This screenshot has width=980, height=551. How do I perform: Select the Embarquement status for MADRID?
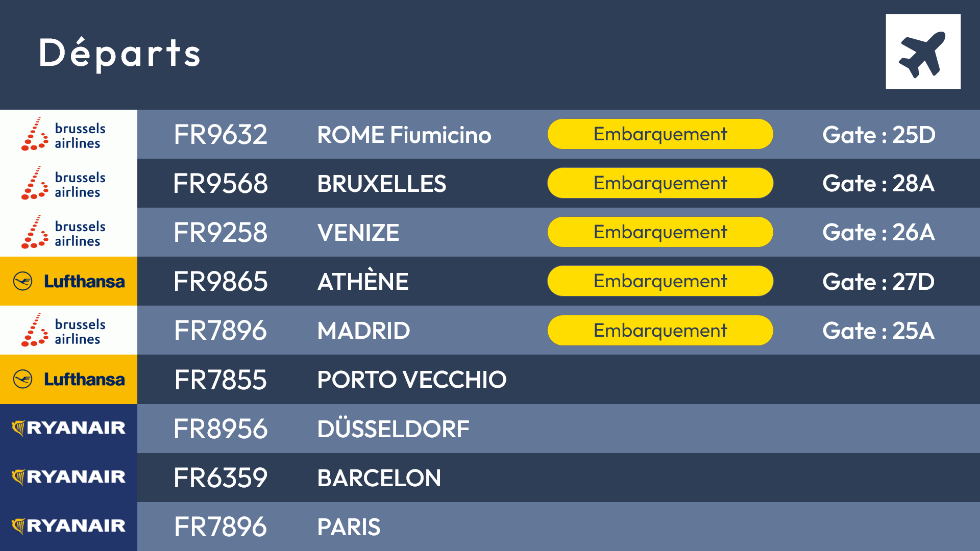660,331
